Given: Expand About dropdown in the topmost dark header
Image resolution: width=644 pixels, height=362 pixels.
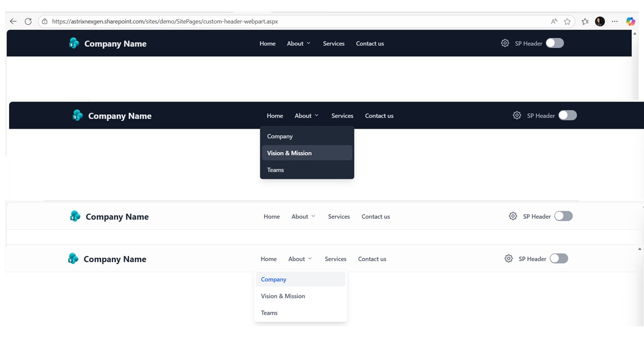Looking at the screenshot, I should (298, 44).
